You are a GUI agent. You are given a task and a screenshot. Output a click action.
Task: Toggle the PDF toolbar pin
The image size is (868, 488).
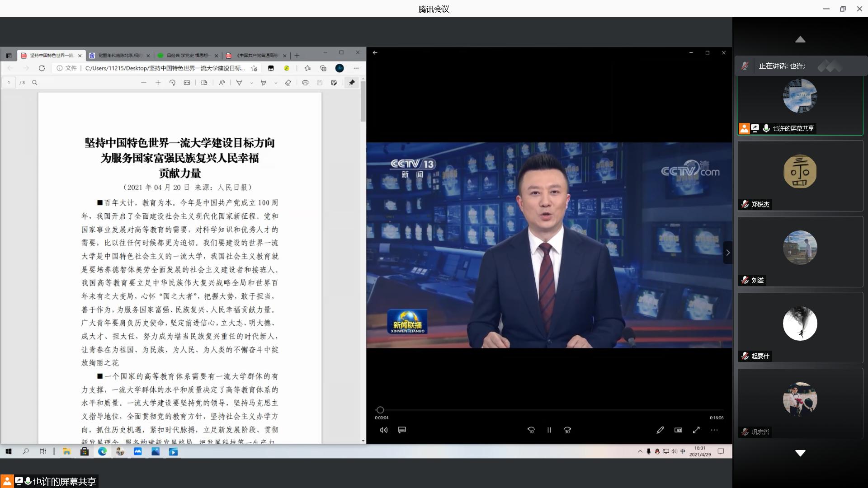[352, 83]
